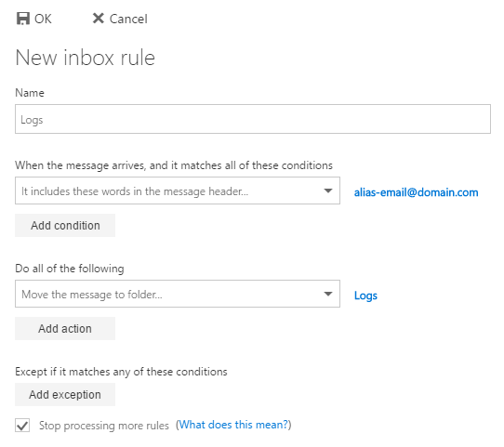Focus the Name field containing Logs
This screenshot has height=447, width=504.
[253, 119]
